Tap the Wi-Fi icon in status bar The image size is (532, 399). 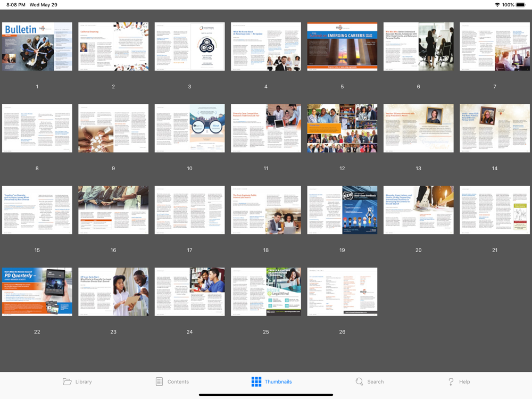[x=497, y=5]
